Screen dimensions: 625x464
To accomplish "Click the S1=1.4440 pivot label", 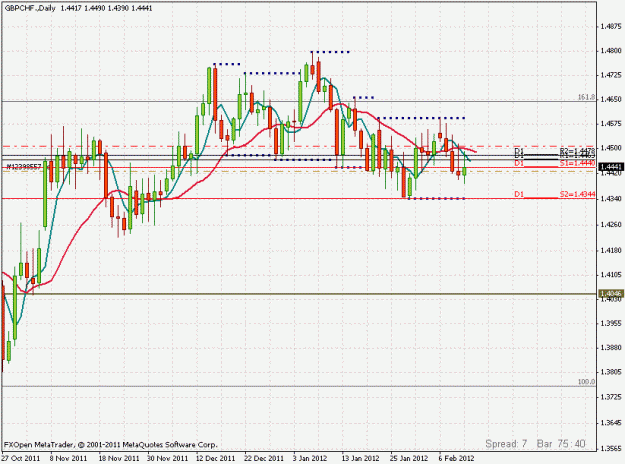I will [x=577, y=163].
